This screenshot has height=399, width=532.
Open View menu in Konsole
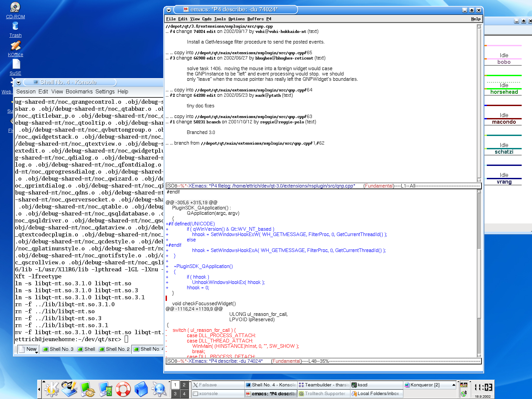pyautogui.click(x=57, y=91)
